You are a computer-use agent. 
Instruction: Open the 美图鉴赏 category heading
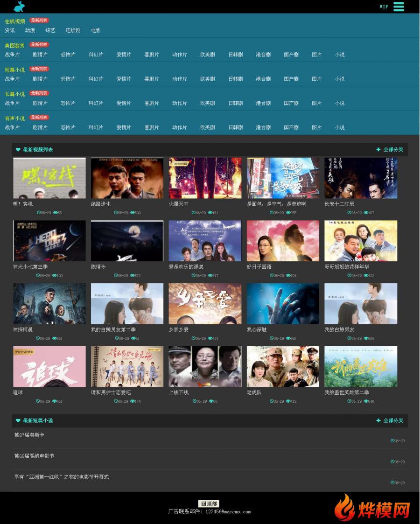(15, 45)
